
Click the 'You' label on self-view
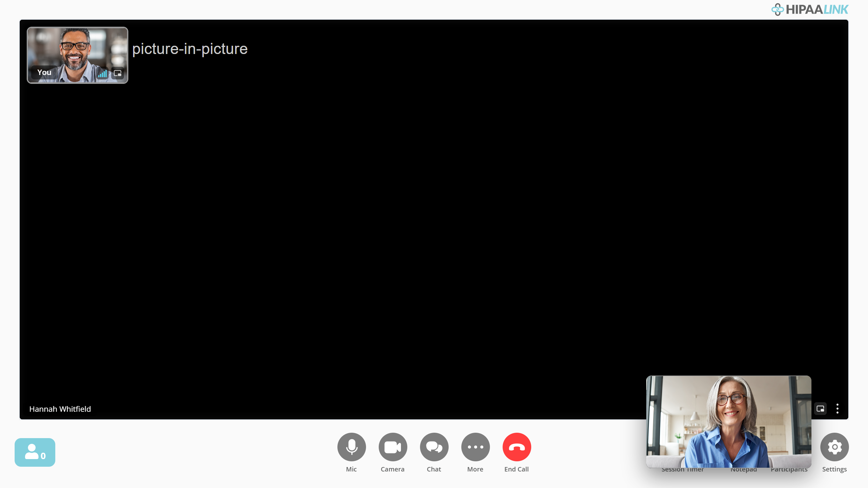pyautogui.click(x=44, y=72)
